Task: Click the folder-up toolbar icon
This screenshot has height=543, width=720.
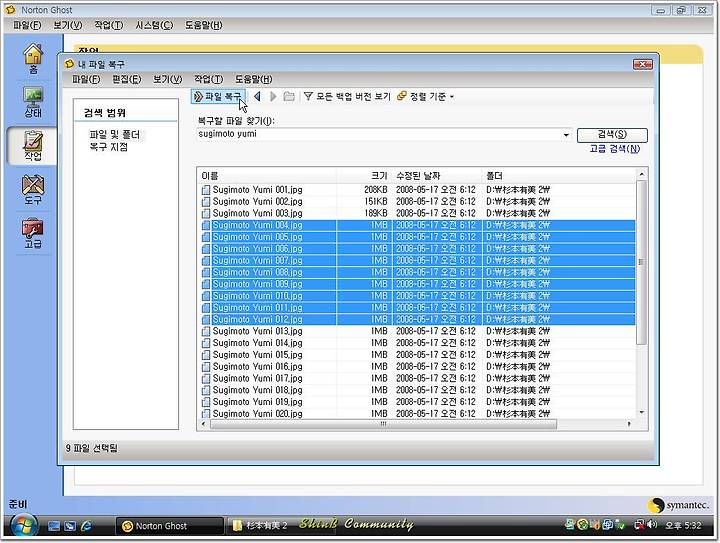Action: [289, 96]
